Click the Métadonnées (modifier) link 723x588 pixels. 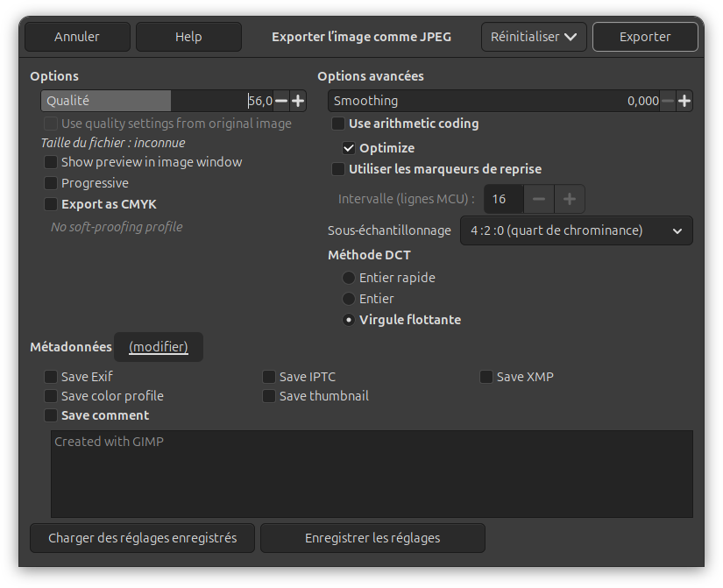point(159,347)
